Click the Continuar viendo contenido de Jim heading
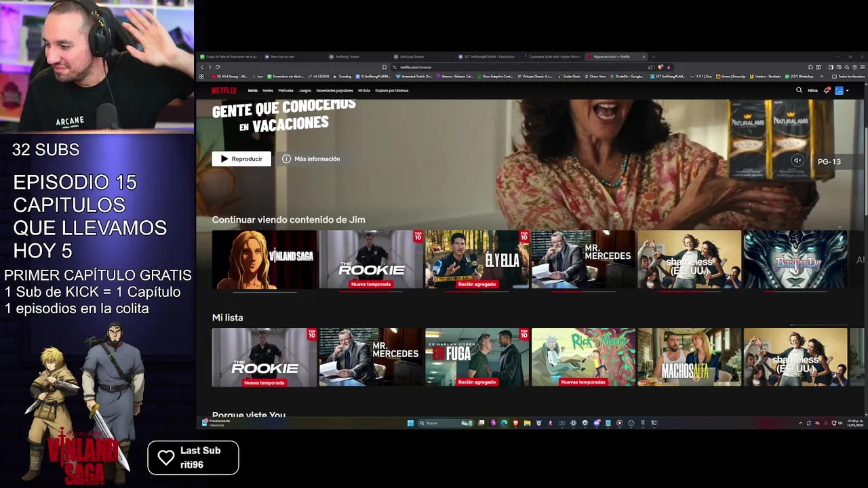The width and height of the screenshot is (868, 488). pyautogui.click(x=288, y=220)
